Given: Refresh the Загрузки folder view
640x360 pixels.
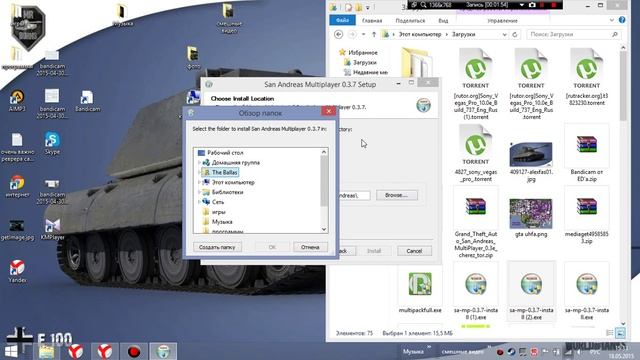Looking at the screenshot, I should tap(515, 34).
